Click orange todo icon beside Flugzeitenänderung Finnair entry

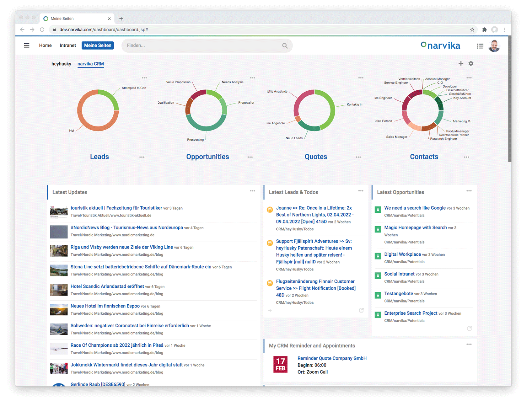[270, 283]
